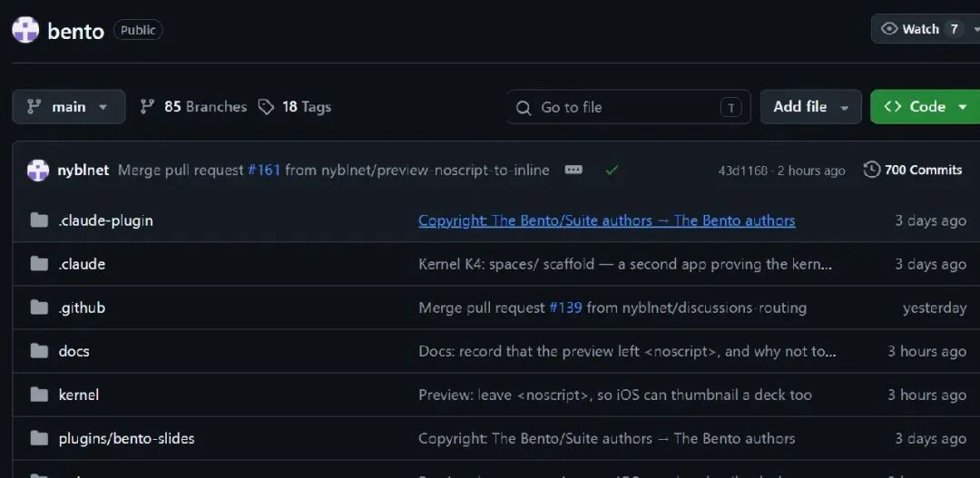The image size is (980, 478).
Task: Open the kernel folder
Action: click(x=79, y=395)
